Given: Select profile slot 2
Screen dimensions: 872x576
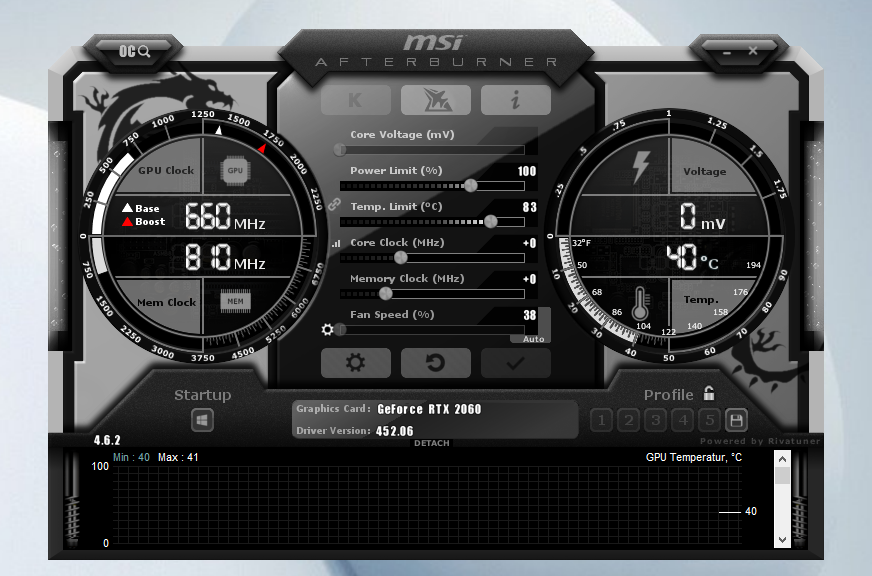Looking at the screenshot, I should click(x=628, y=420).
